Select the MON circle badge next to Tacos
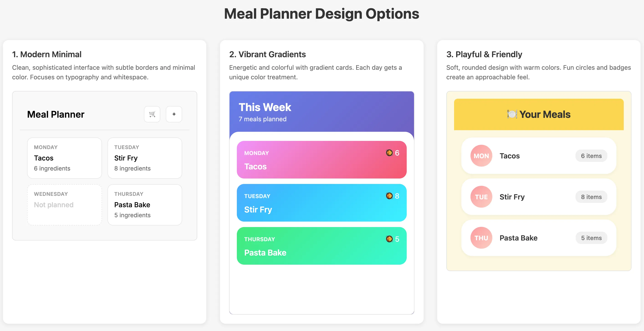This screenshot has height=331, width=644. 481,156
